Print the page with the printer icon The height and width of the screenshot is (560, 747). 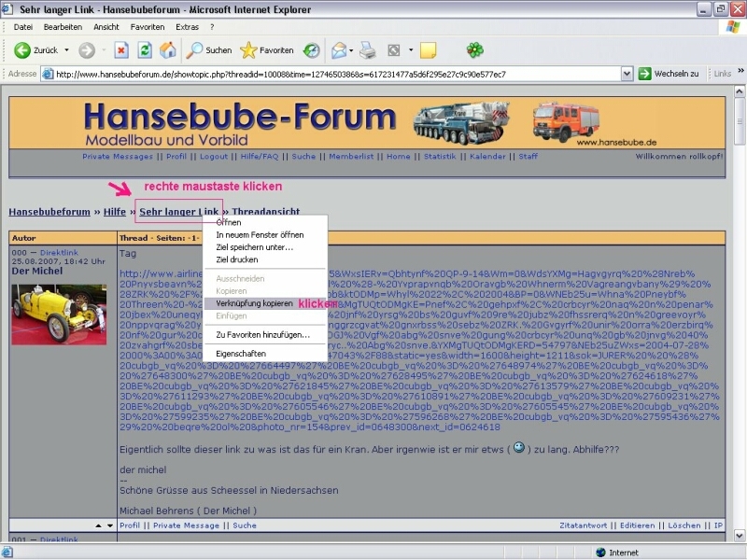point(367,50)
